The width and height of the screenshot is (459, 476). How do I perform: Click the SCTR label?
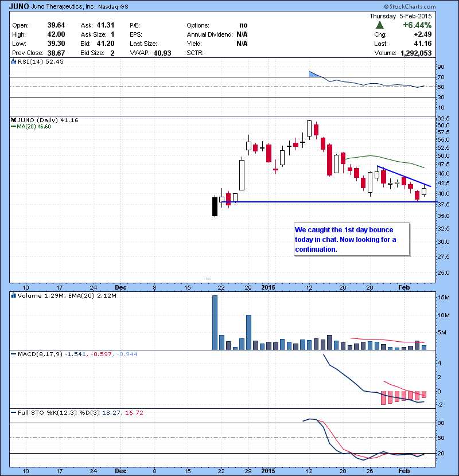point(195,53)
